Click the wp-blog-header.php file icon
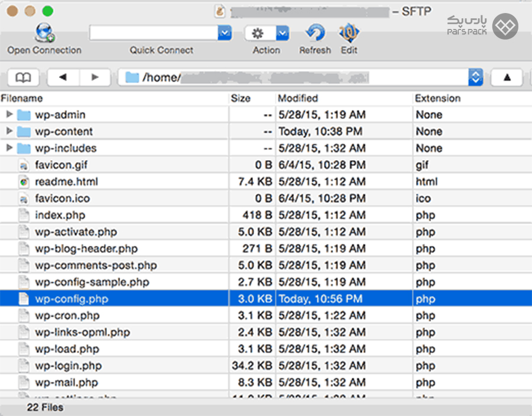 coord(24,249)
